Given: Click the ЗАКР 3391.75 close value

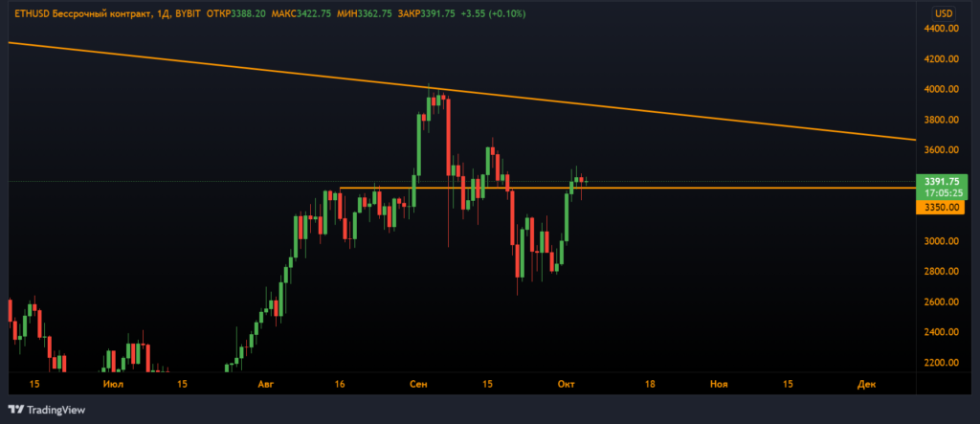Looking at the screenshot, I should pos(426,13).
